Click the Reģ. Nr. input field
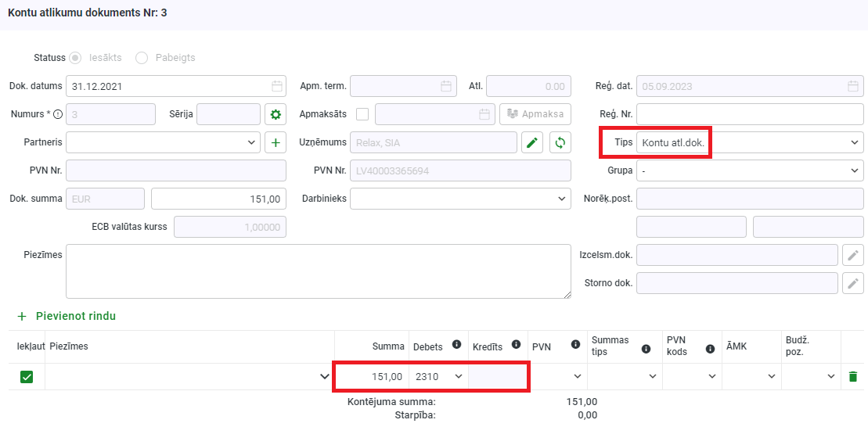 (750, 114)
